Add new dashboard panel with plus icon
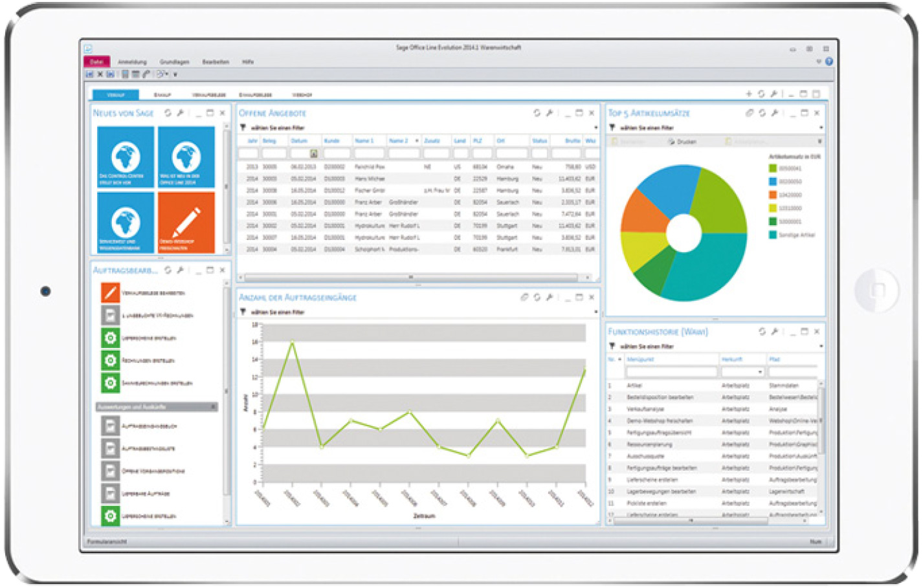The height and width of the screenshot is (588, 923). [749, 94]
